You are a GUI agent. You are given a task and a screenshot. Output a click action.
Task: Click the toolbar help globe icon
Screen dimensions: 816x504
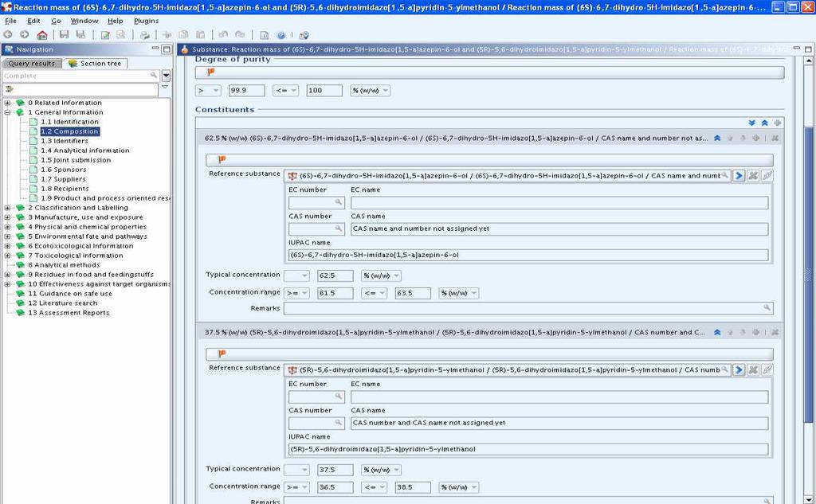(281, 35)
